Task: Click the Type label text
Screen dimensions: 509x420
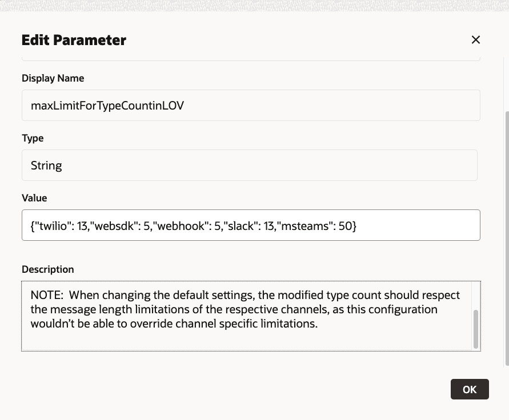Action: tap(33, 138)
